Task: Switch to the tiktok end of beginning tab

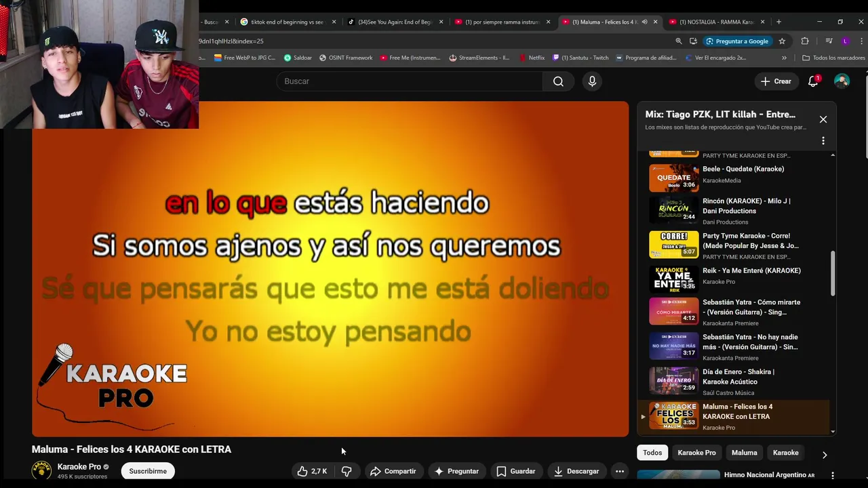Action: (x=286, y=22)
